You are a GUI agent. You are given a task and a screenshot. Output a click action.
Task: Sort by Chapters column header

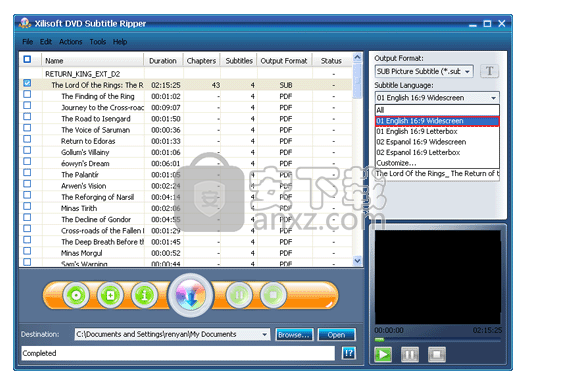[201, 61]
